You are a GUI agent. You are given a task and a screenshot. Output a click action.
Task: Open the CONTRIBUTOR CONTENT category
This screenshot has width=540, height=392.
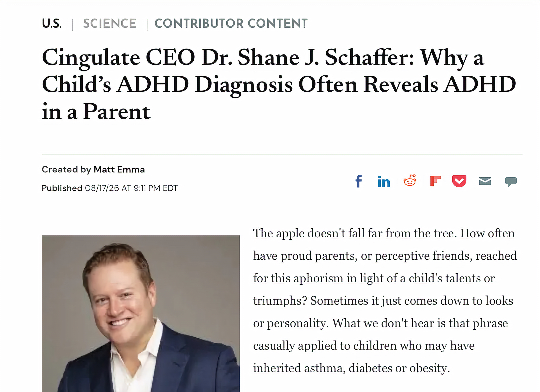click(x=231, y=23)
